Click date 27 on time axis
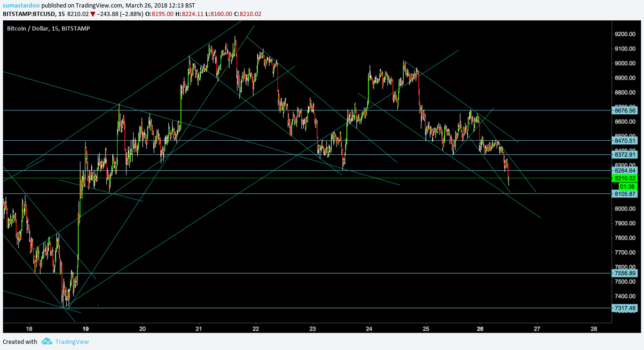 (x=537, y=328)
